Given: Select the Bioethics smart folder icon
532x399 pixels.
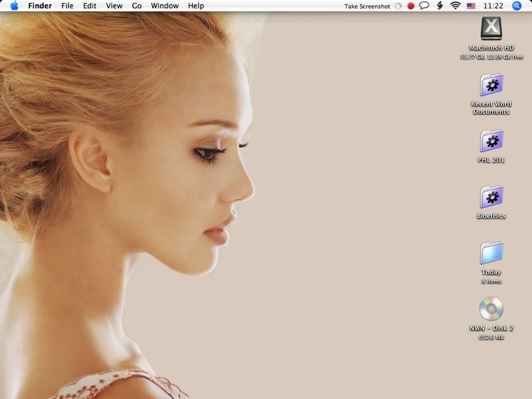Looking at the screenshot, I should pyautogui.click(x=491, y=197).
